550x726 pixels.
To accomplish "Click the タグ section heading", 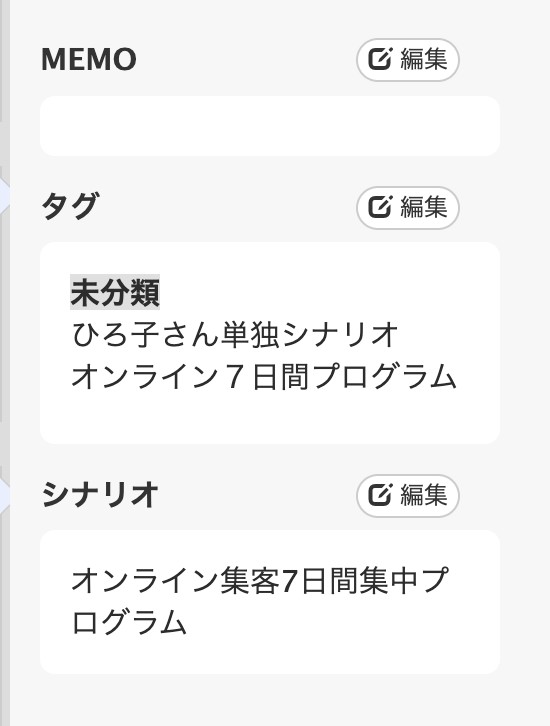I will tap(70, 207).
